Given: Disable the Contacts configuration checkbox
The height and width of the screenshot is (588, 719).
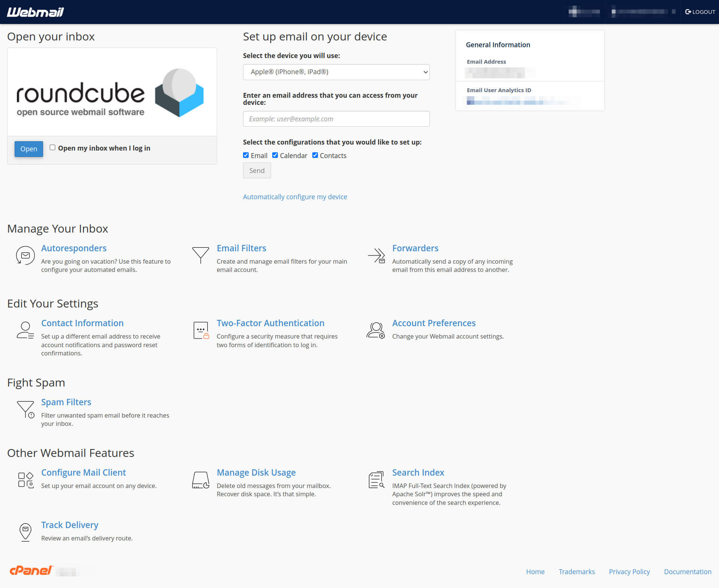Looking at the screenshot, I should 315,155.
